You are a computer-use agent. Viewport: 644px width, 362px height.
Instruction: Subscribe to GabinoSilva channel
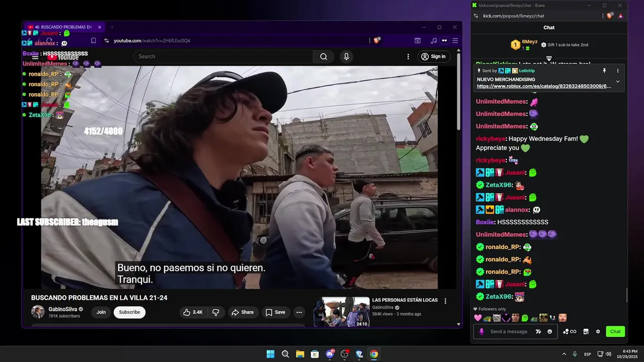(129, 312)
